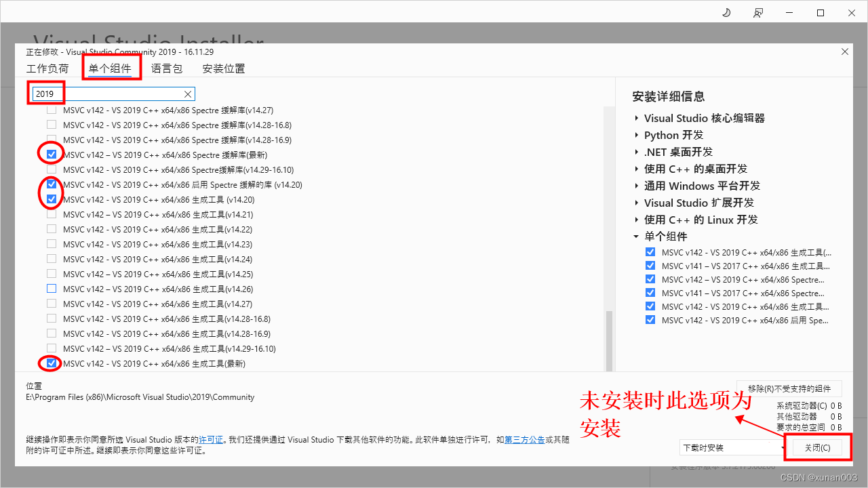
Task: Minimize the Visual Studio Installer window
Action: coord(789,13)
